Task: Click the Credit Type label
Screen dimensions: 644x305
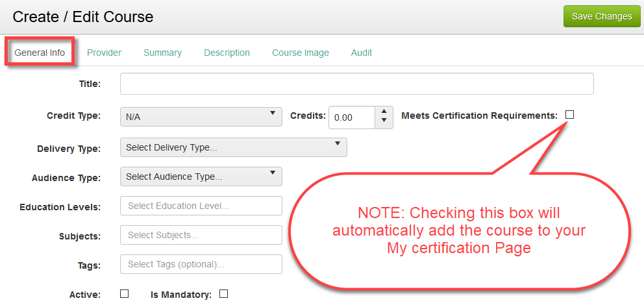Action: point(74,116)
